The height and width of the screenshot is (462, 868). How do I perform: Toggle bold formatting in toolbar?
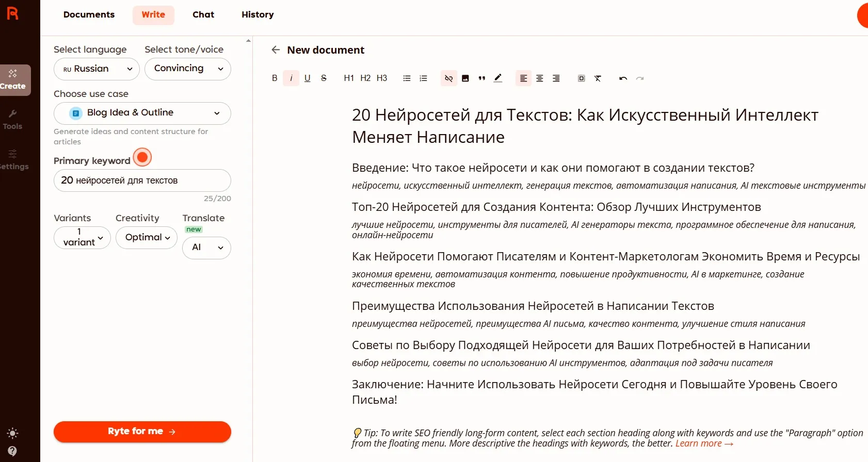[x=275, y=78]
